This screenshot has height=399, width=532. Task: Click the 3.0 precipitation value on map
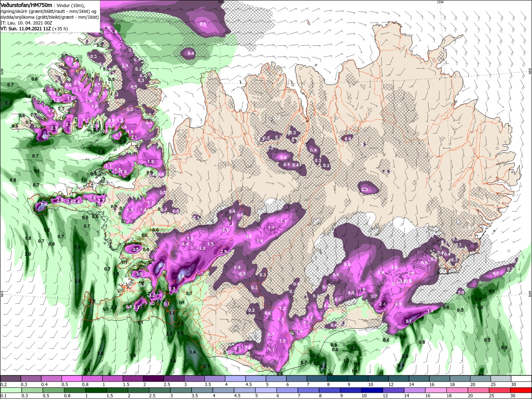pos(100,353)
